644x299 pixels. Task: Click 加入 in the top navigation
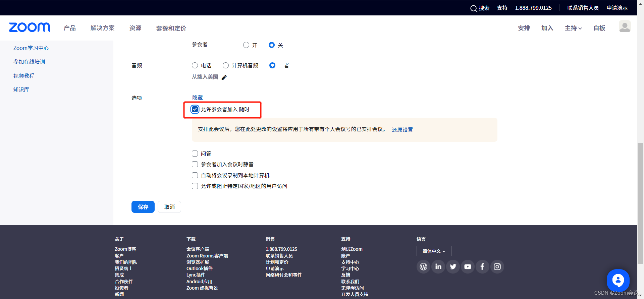point(547,28)
